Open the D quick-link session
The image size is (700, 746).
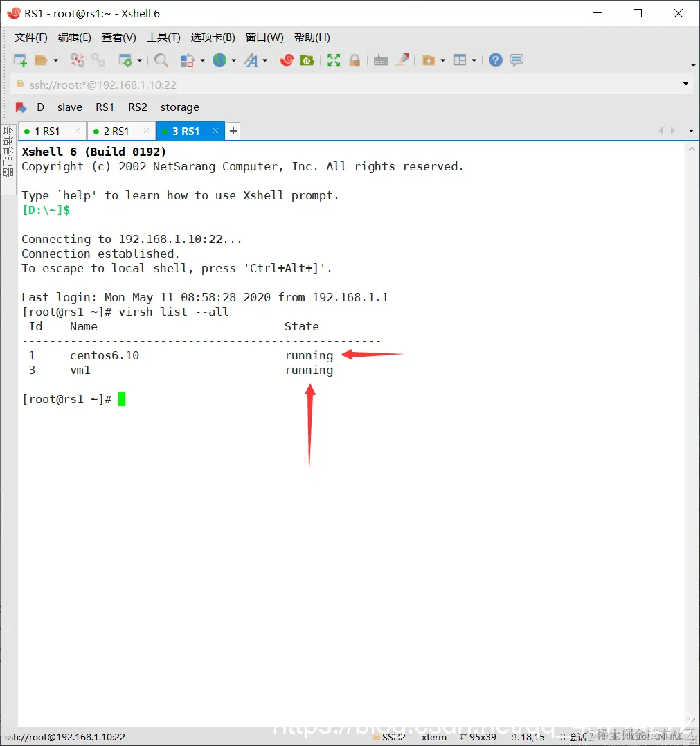click(x=40, y=107)
